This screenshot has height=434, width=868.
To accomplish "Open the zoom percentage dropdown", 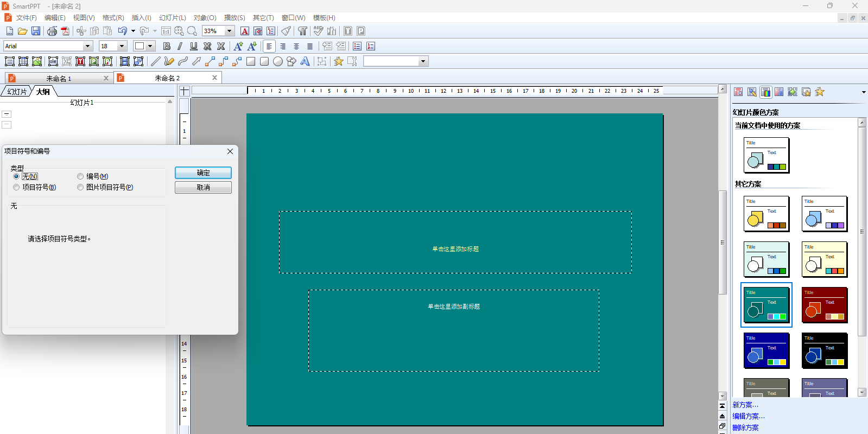I will pos(229,31).
